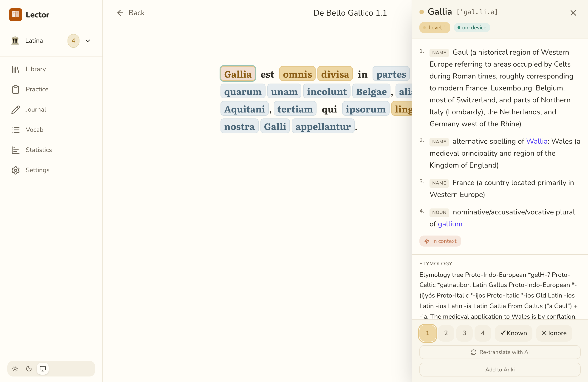Click the pronunciation ['gal.li.a] text
This screenshot has width=588, height=382.
(477, 12)
